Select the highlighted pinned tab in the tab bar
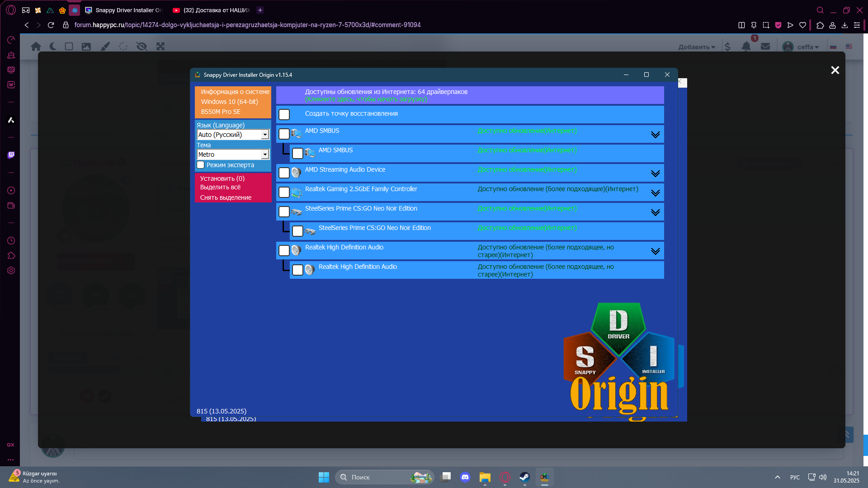Image resolution: width=868 pixels, height=488 pixels. pyautogui.click(x=75, y=10)
